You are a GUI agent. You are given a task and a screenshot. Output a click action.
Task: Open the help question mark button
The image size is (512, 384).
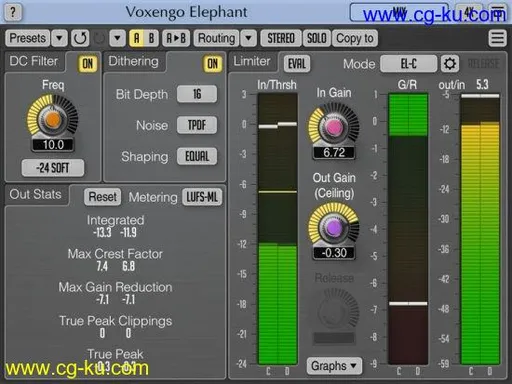[13, 12]
